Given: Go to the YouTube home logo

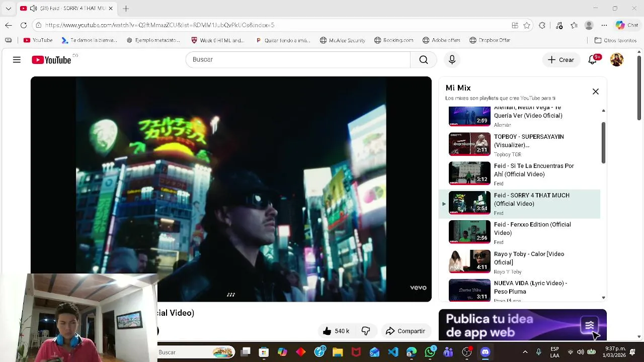Looking at the screenshot, I should (51, 60).
